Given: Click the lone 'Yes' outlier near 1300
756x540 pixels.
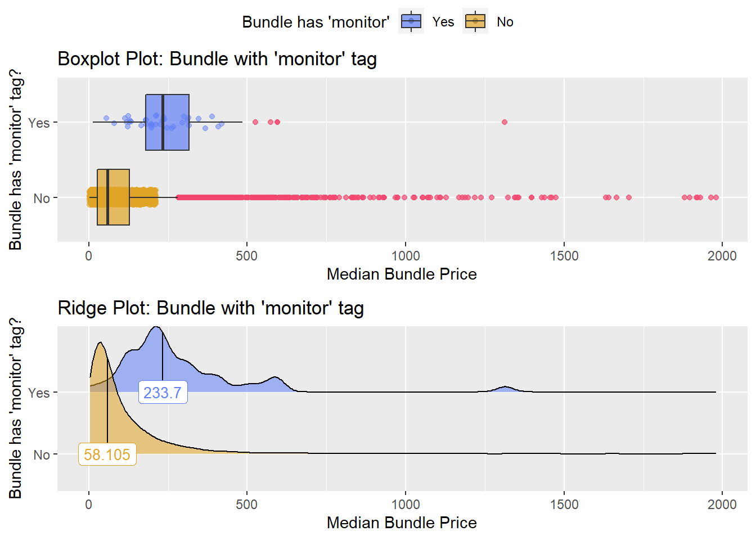Looking at the screenshot, I should point(504,122).
